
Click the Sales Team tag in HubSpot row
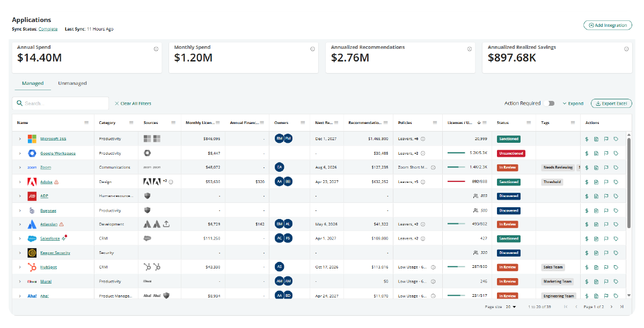[x=553, y=267]
